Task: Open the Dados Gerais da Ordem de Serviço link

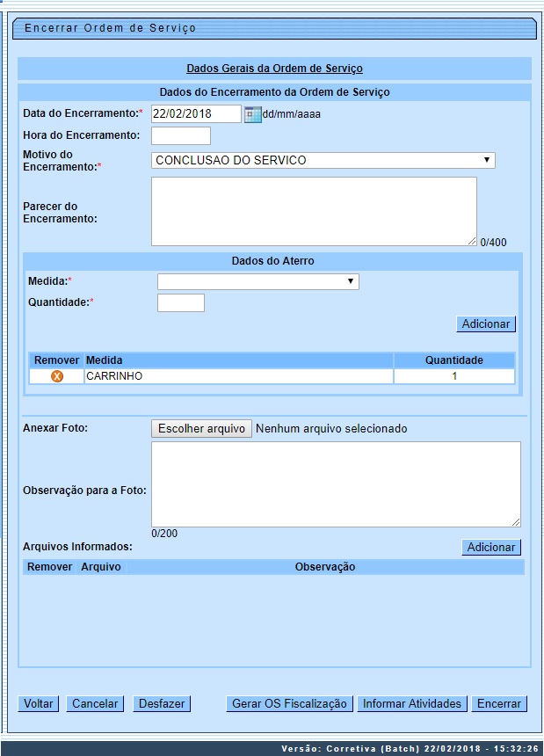Action: [274, 69]
